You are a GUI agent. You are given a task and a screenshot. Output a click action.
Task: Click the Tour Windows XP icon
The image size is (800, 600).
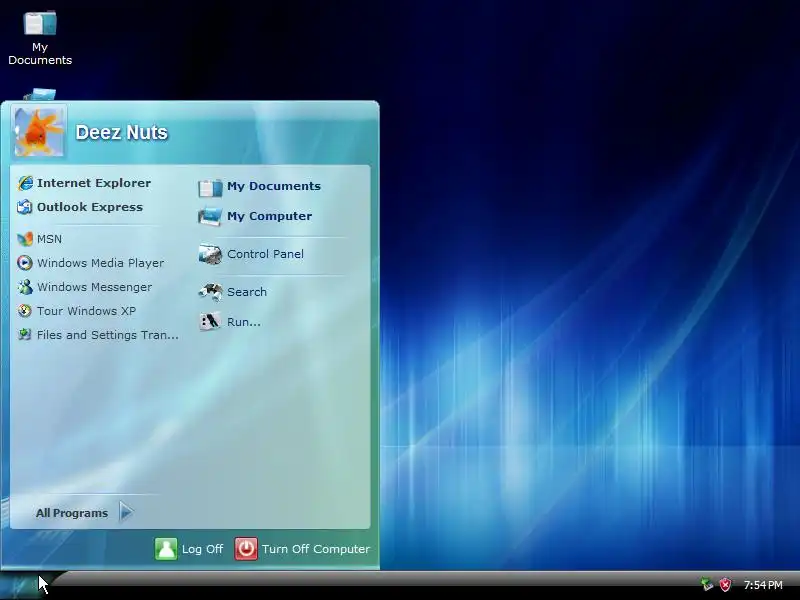coord(25,311)
